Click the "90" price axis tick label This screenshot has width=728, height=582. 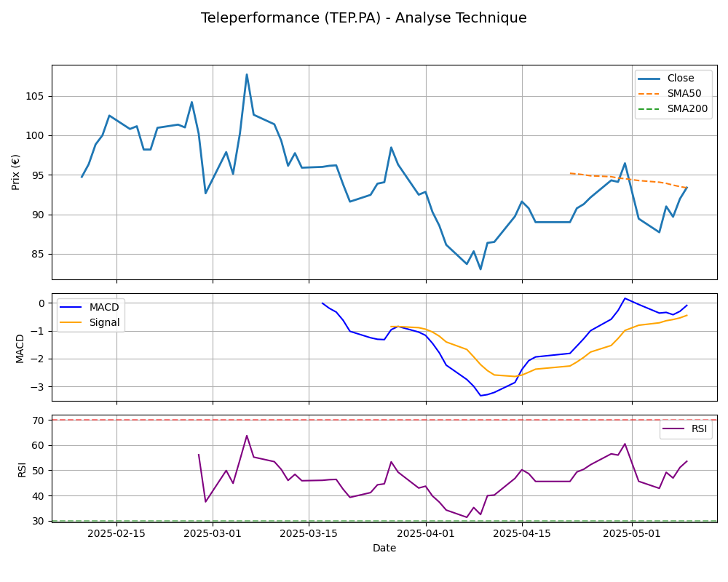[39, 215]
